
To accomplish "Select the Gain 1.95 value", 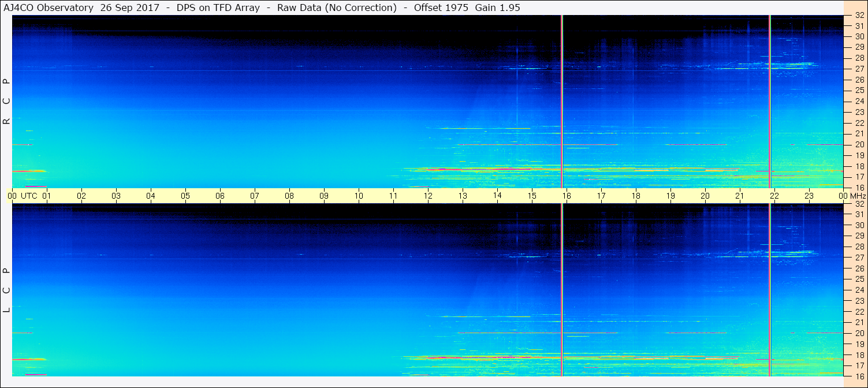I will click(x=496, y=8).
